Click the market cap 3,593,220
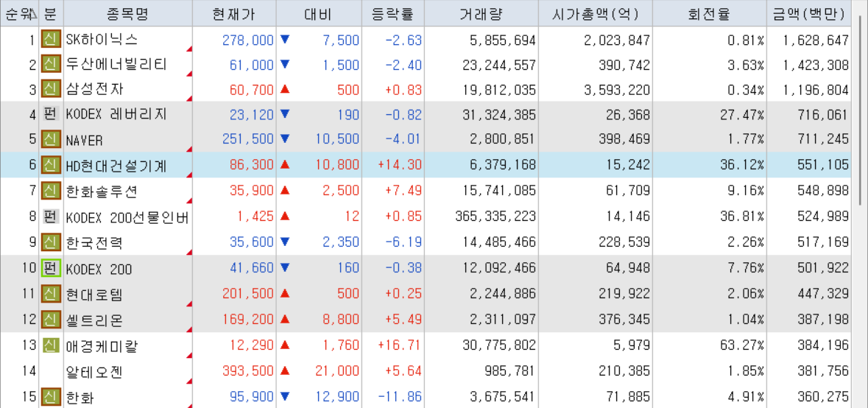Image resolution: width=868 pixels, height=408 pixels. pos(617,90)
